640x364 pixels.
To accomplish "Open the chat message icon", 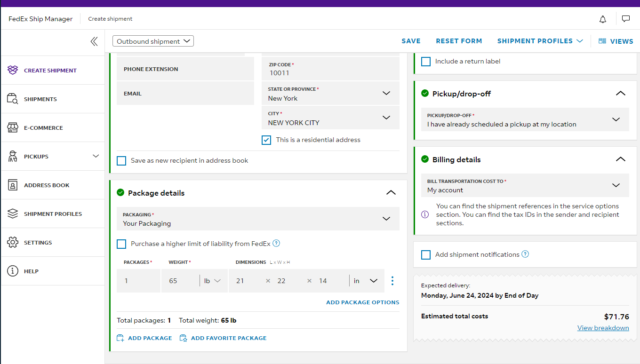I will [x=626, y=19].
